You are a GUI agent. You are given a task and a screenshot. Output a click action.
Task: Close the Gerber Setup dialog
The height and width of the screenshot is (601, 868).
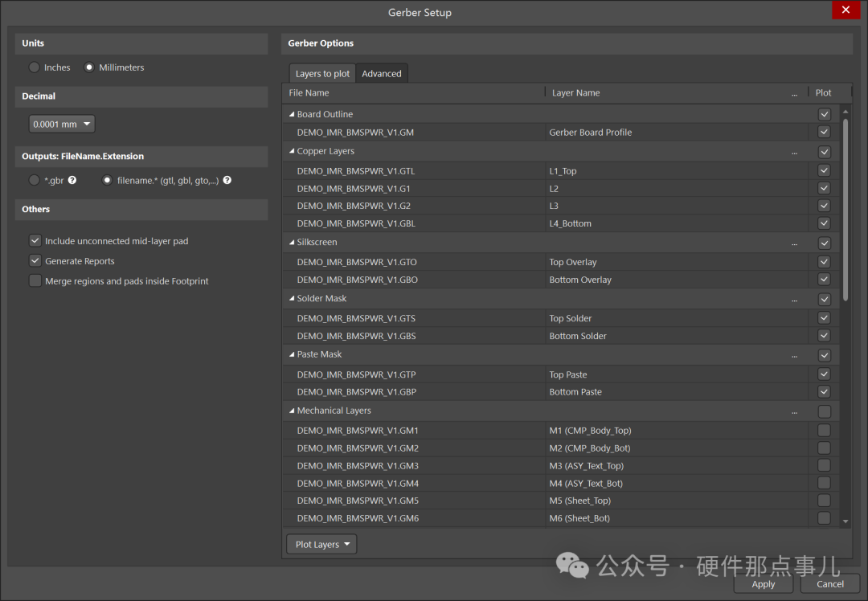(x=845, y=10)
